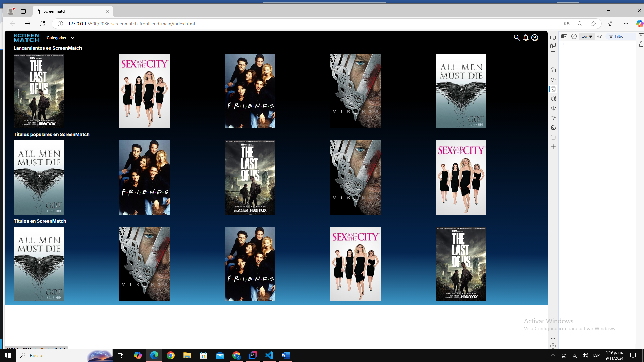Image resolution: width=644 pixels, height=362 pixels.
Task: Open IntelliJ IDEA from the taskbar
Action: [253, 355]
